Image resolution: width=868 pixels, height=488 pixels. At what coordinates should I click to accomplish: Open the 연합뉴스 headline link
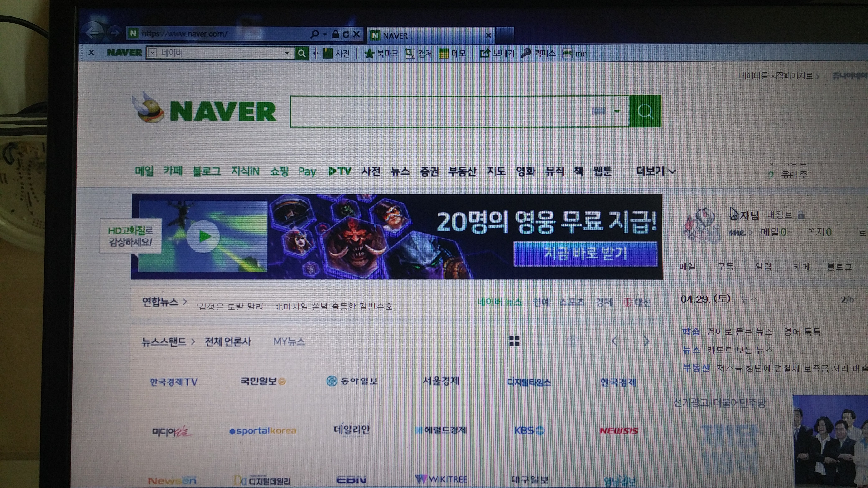tap(295, 306)
